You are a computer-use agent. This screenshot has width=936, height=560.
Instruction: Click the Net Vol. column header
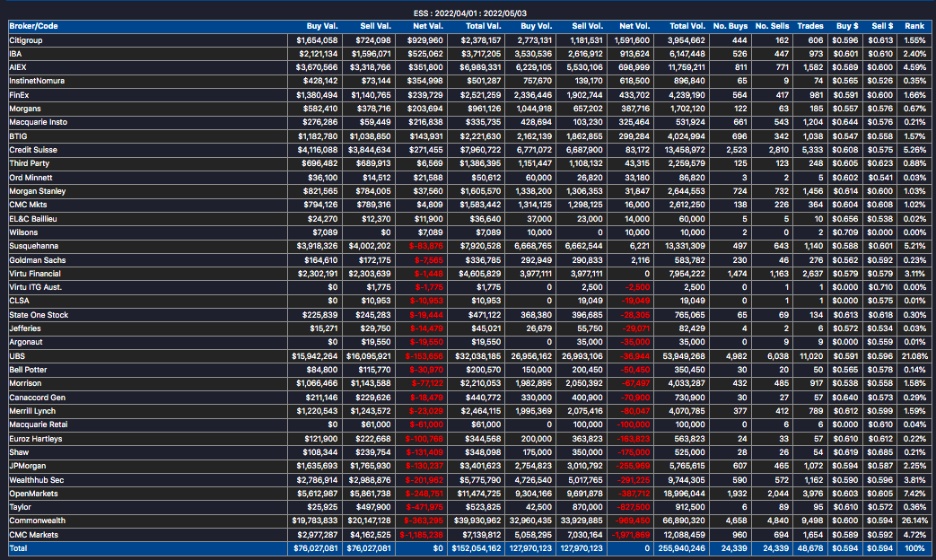(634, 26)
